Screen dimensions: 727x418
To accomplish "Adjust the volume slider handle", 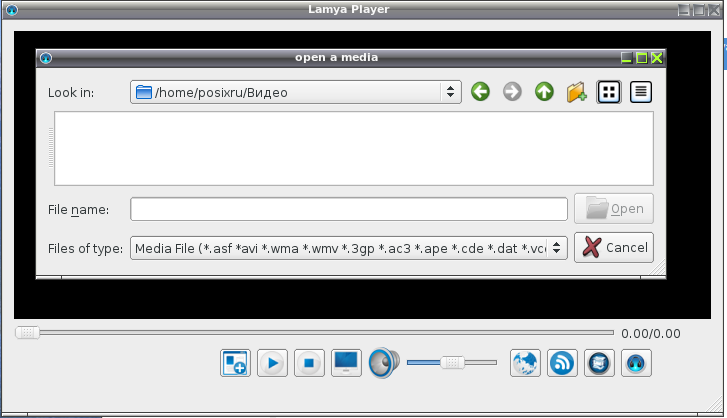I will [452, 362].
